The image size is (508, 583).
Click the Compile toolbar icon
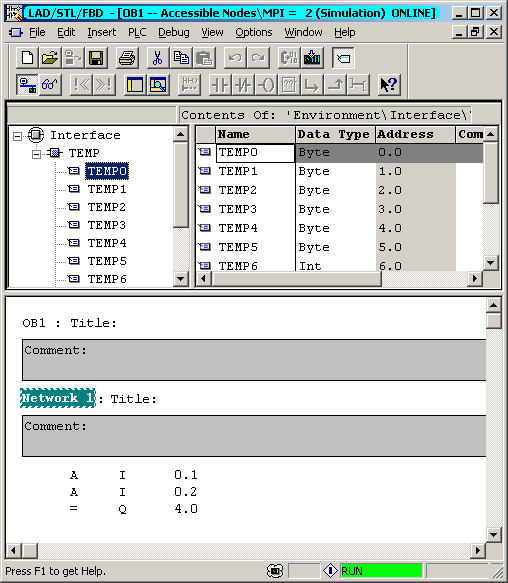[289, 58]
